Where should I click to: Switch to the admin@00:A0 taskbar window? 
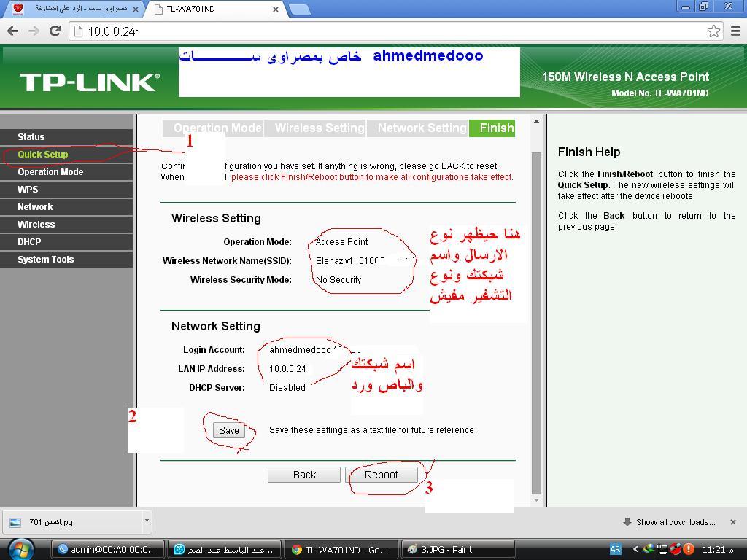(x=107, y=550)
